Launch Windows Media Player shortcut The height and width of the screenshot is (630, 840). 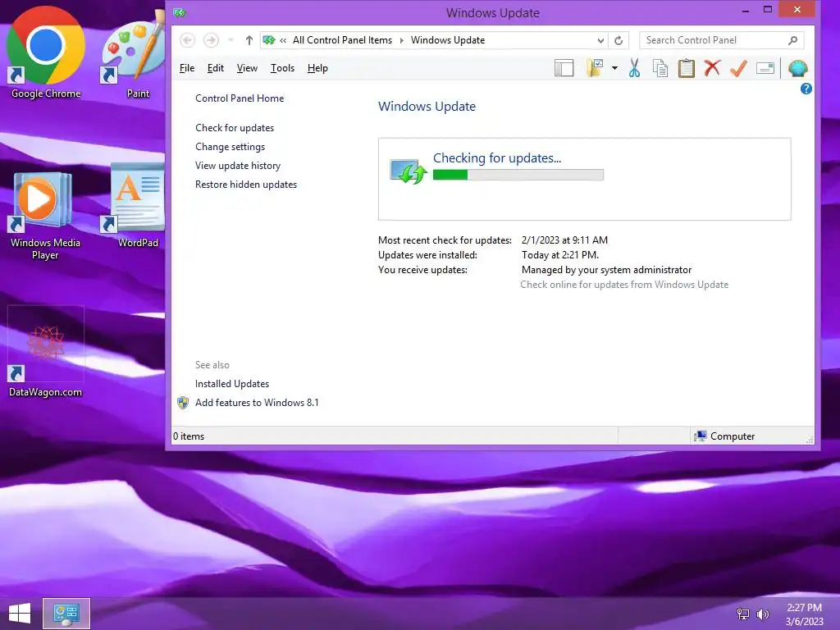tap(45, 216)
